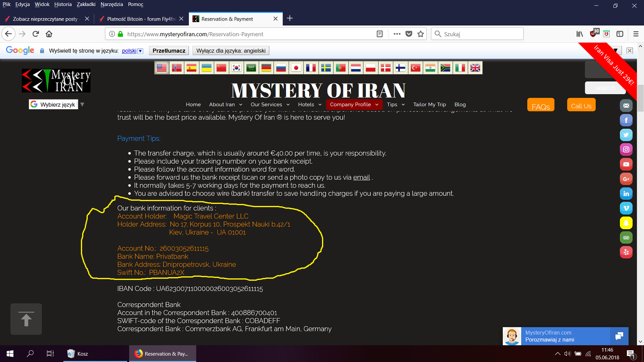Open the Blog nav link
Viewport: 644px width, 362px height.
(x=460, y=105)
